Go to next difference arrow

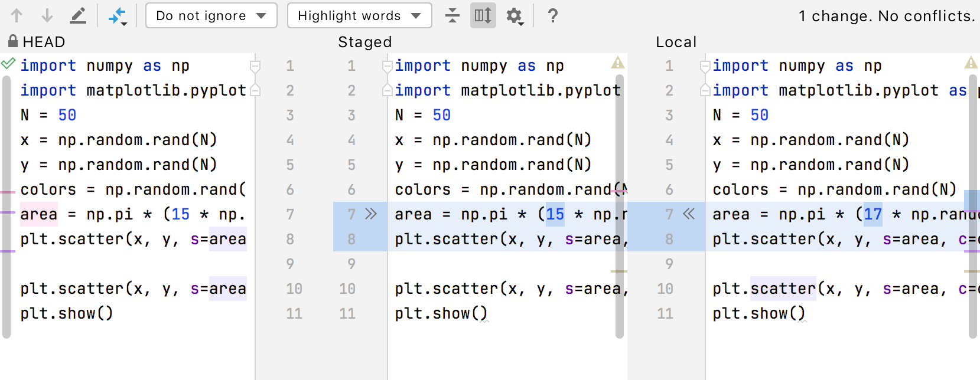[x=47, y=16]
